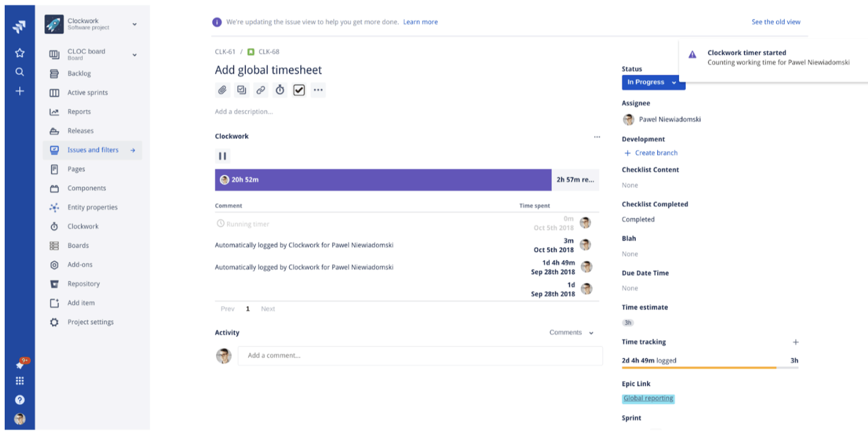The width and height of the screenshot is (868, 434).
Task: Click Next in worklog pagination
Action: [x=268, y=309]
